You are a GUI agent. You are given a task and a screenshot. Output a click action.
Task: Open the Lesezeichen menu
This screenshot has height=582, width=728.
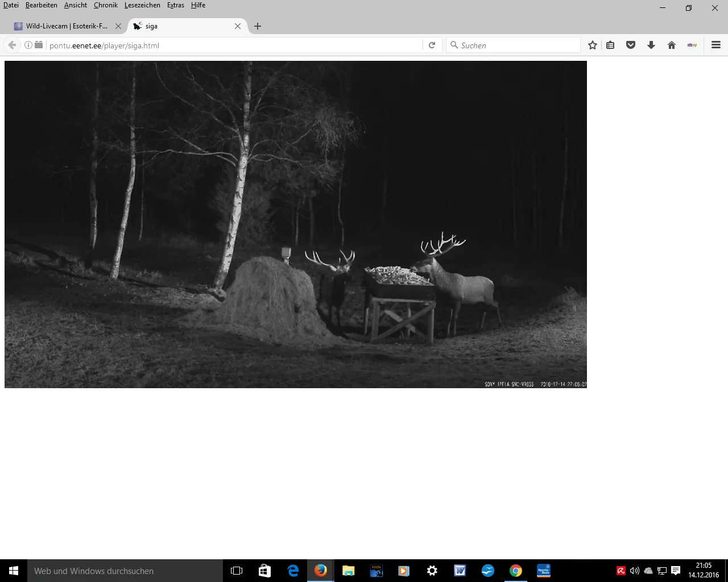(x=142, y=5)
